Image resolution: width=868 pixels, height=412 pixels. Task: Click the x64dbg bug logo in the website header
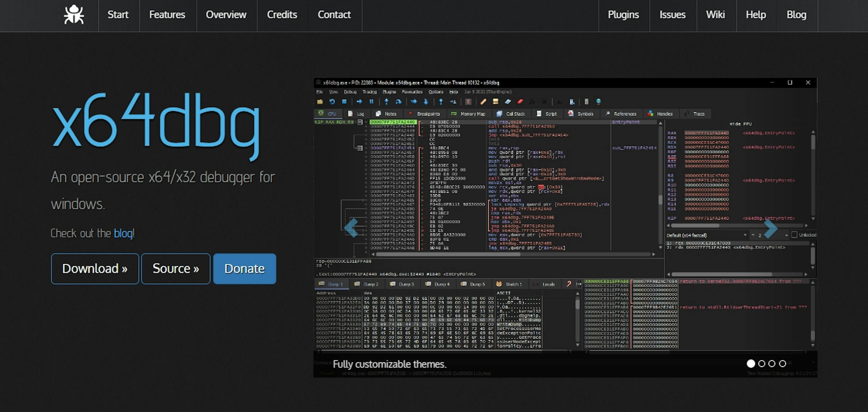tap(74, 15)
